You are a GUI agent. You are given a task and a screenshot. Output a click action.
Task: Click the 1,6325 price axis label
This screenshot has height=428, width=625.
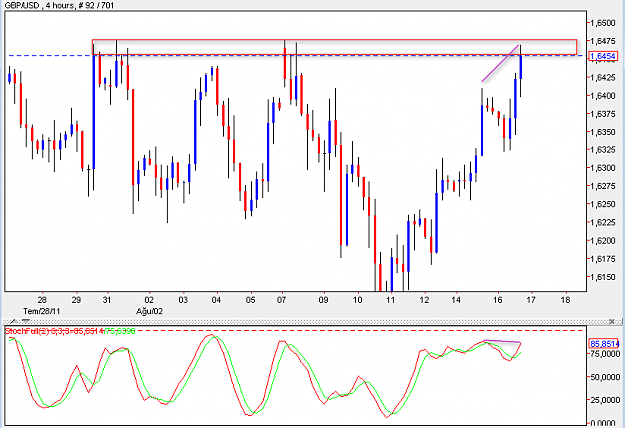pyautogui.click(x=604, y=150)
